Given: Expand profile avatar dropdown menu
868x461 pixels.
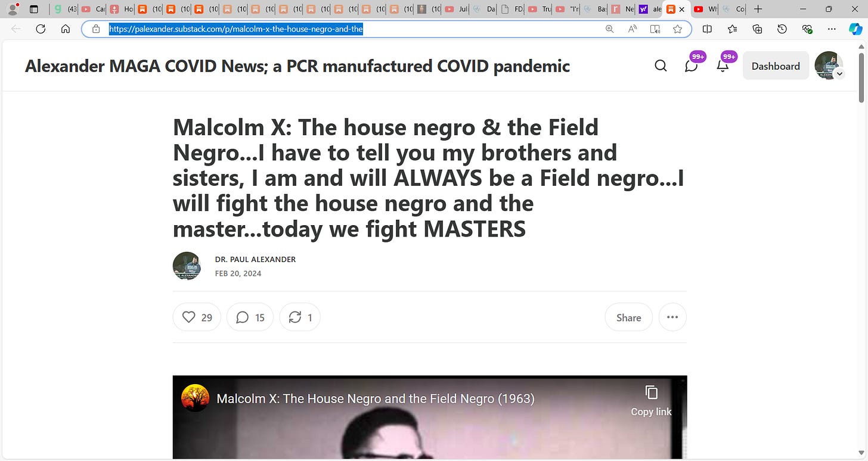Looking at the screenshot, I should click(x=829, y=66).
